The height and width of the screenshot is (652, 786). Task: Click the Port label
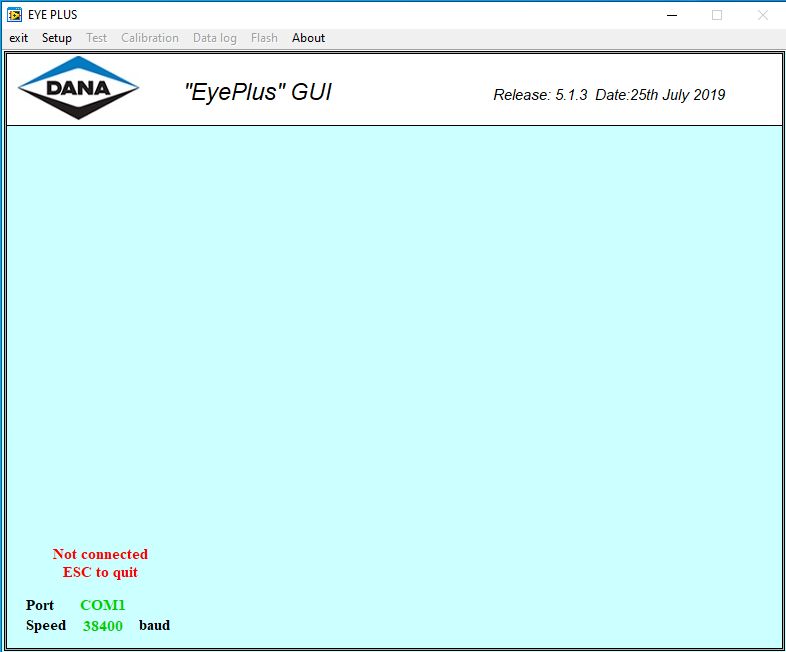pos(40,605)
